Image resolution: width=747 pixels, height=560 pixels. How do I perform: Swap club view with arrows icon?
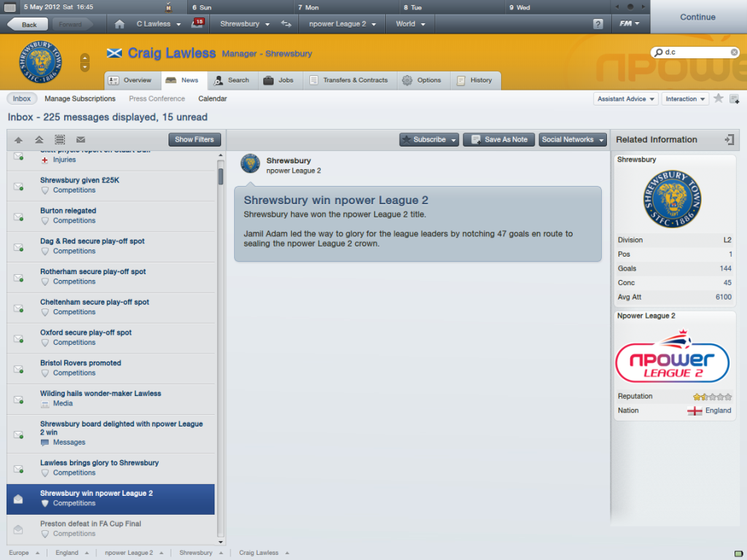point(286,24)
